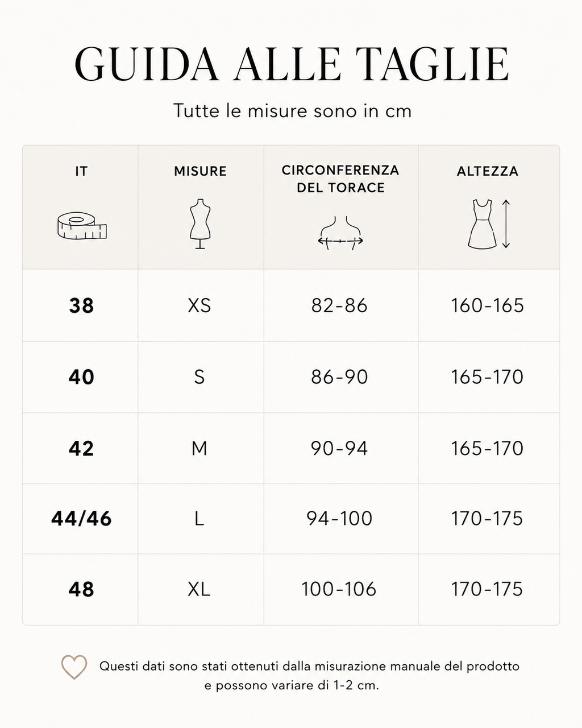582x728 pixels.
Task: Select the ALTEZZA column header
Action: (x=488, y=171)
